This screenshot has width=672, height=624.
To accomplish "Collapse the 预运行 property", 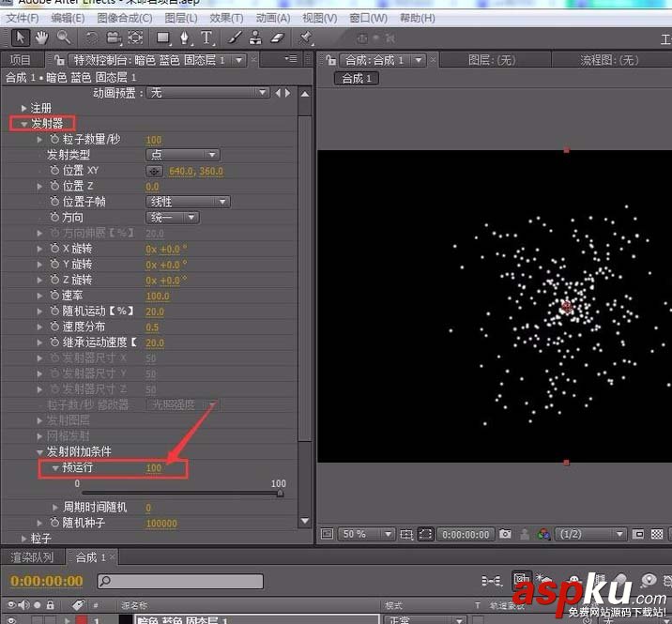I will [x=55, y=468].
